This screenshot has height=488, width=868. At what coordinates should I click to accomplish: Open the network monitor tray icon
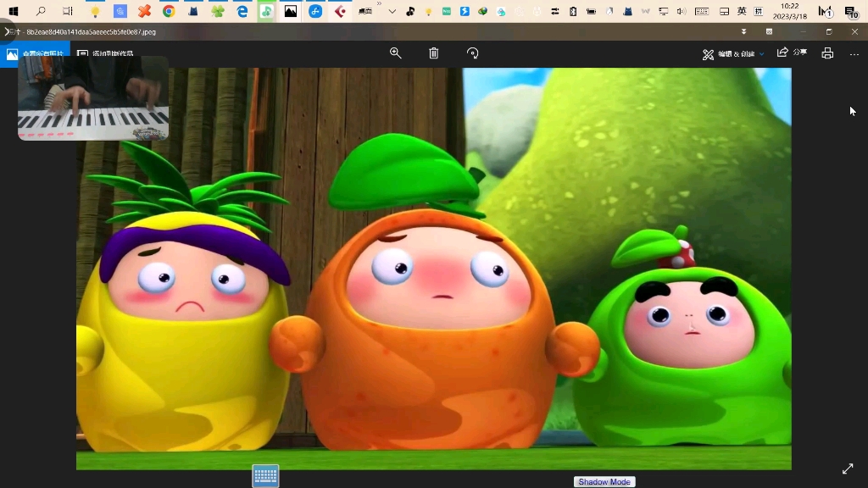[x=663, y=11]
